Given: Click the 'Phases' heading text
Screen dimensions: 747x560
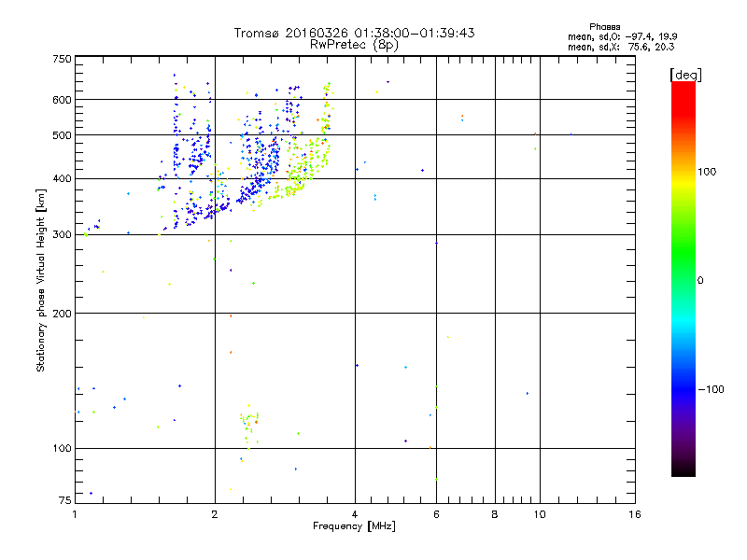Looking at the screenshot, I should coord(604,27).
